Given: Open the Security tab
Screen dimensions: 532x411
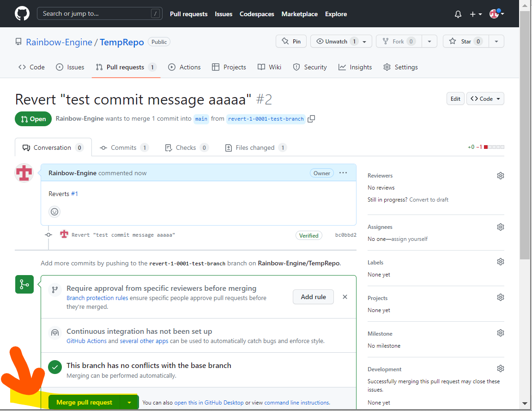Looking at the screenshot, I should tap(310, 67).
